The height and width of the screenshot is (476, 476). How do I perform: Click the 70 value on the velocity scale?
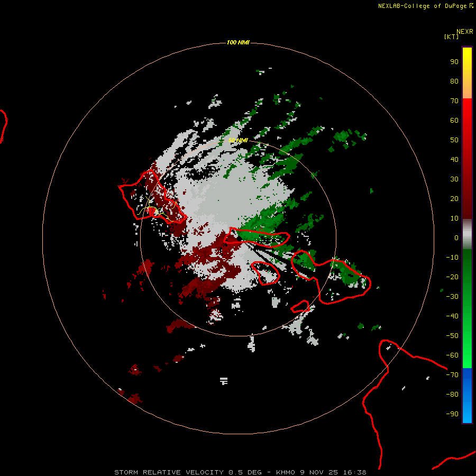(x=454, y=101)
